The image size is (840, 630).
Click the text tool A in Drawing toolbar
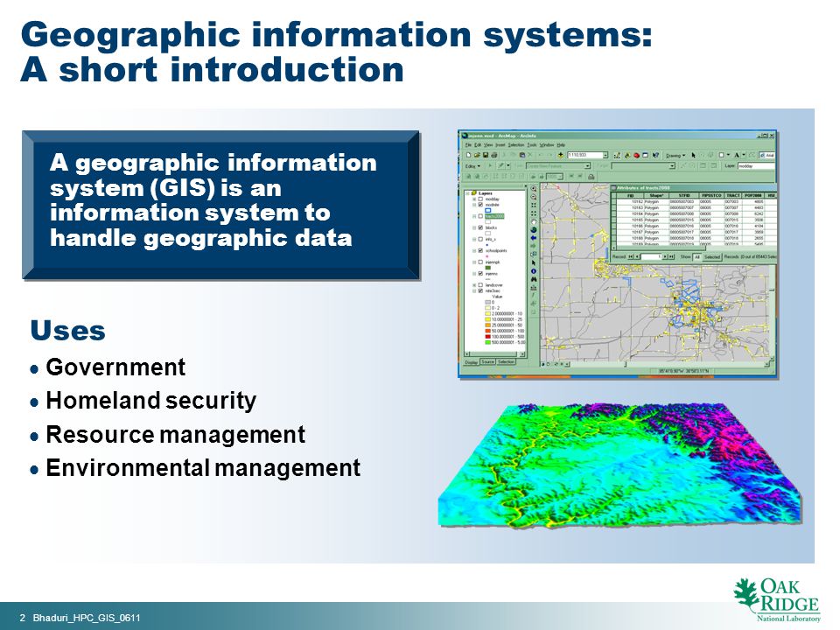tap(737, 156)
